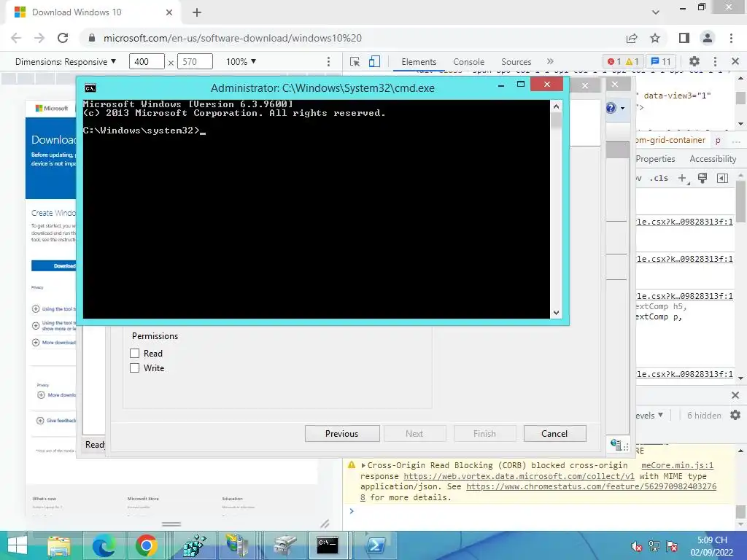Open PowerShell from the taskbar
Viewport: 747px width, 560px height.
(x=376, y=545)
